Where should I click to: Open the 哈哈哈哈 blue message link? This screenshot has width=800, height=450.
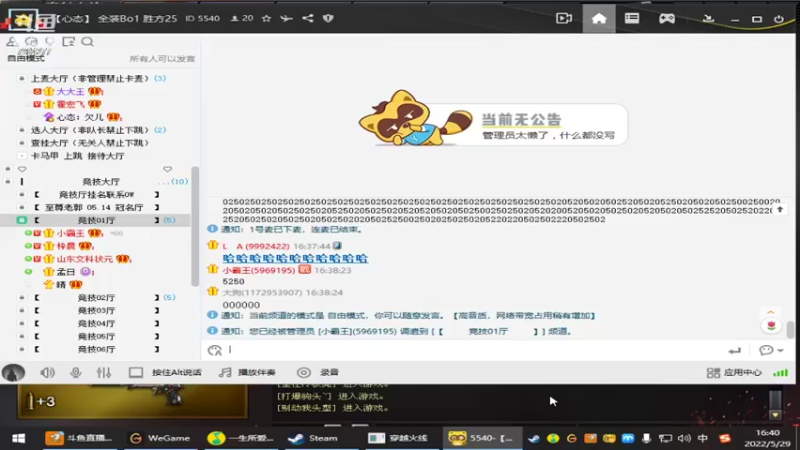[x=295, y=258]
